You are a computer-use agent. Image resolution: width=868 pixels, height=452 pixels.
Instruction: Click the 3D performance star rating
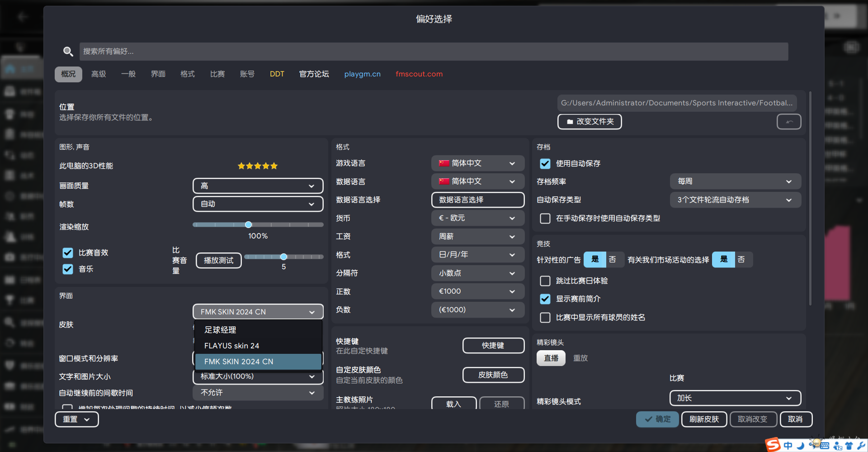258,166
